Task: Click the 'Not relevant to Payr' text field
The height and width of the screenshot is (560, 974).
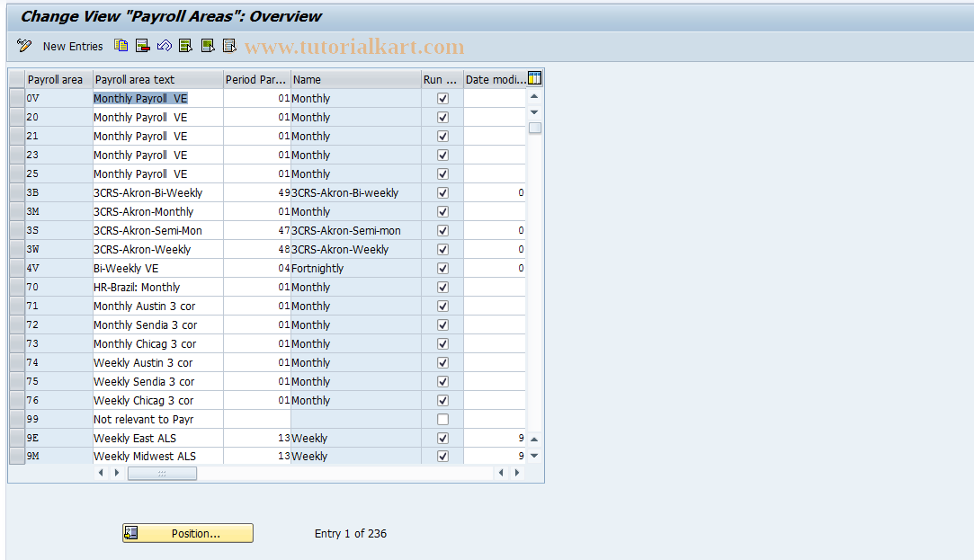Action: pyautogui.click(x=157, y=419)
